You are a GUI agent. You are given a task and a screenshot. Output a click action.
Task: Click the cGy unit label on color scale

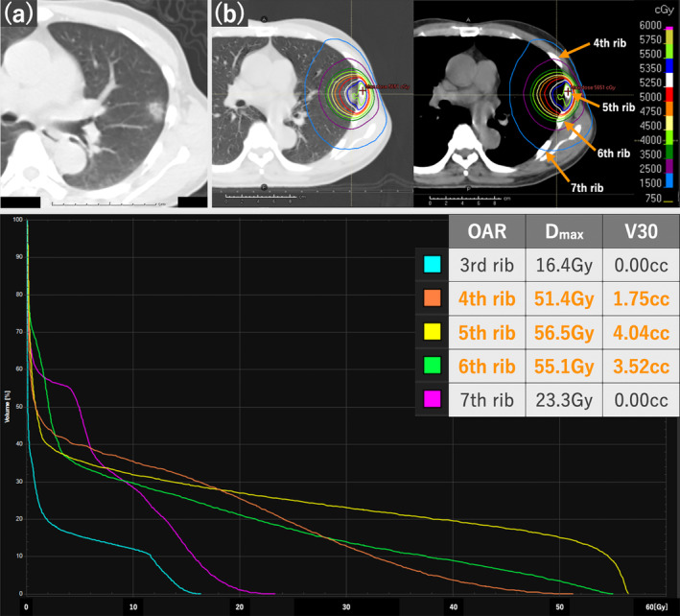664,10
